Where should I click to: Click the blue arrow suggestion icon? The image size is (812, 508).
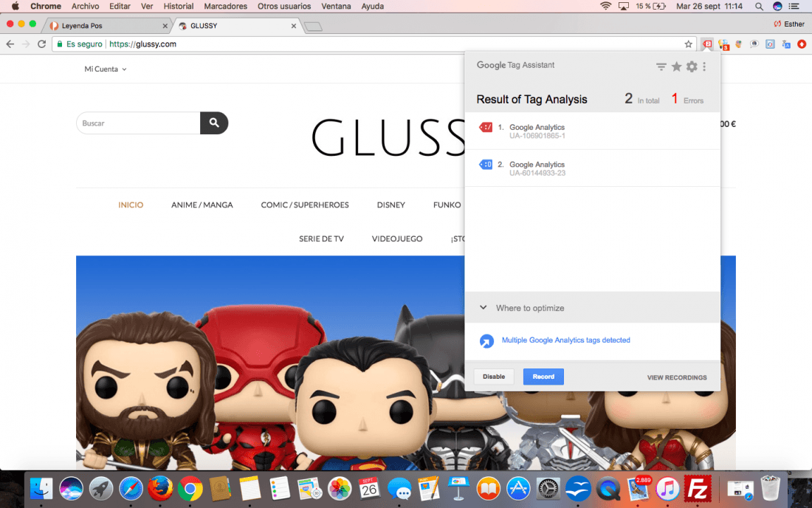[x=486, y=341]
